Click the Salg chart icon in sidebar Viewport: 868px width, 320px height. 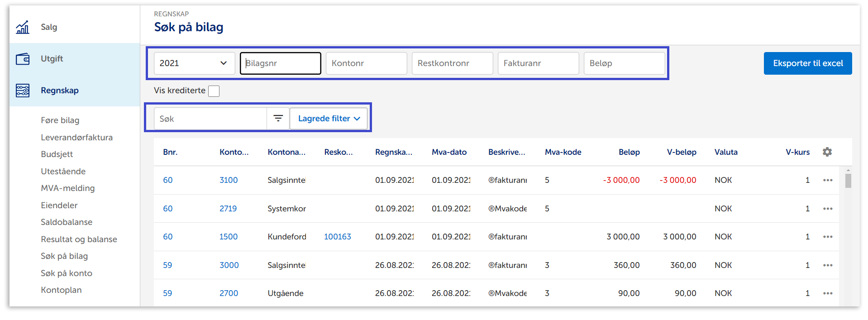23,27
